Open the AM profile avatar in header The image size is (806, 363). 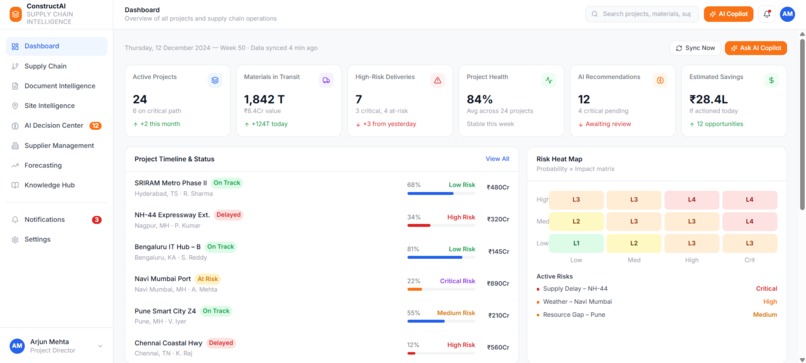[787, 14]
